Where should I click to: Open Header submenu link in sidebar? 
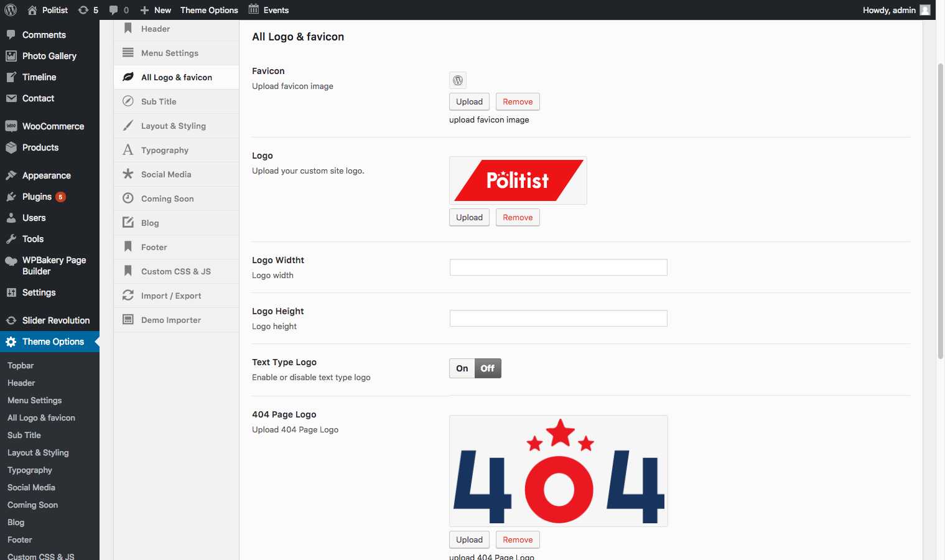tap(21, 383)
